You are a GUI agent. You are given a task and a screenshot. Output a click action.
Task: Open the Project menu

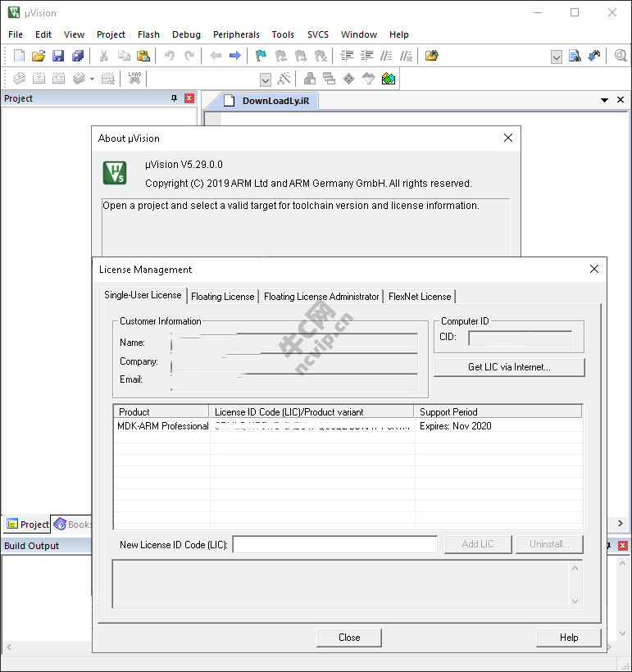111,34
